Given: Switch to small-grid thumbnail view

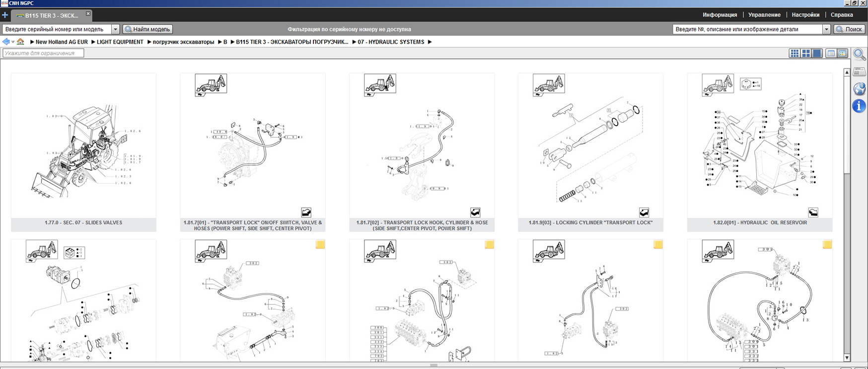Looking at the screenshot, I should 795,53.
